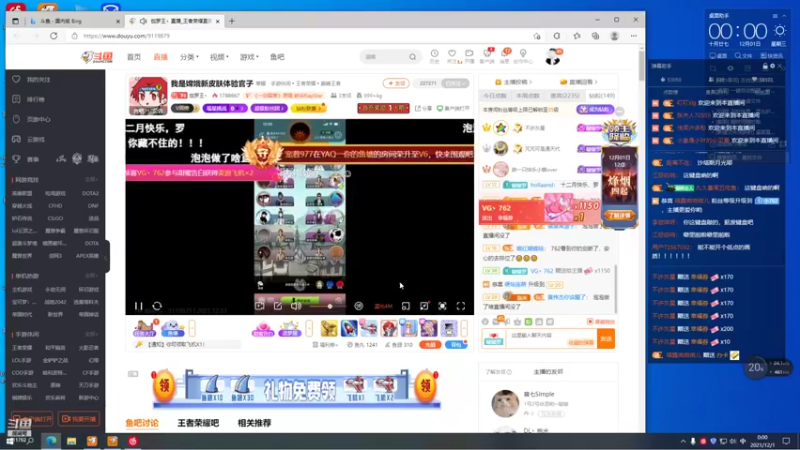Switch to the 鱼吧讨论 tab
The width and height of the screenshot is (800, 450).
142,423
